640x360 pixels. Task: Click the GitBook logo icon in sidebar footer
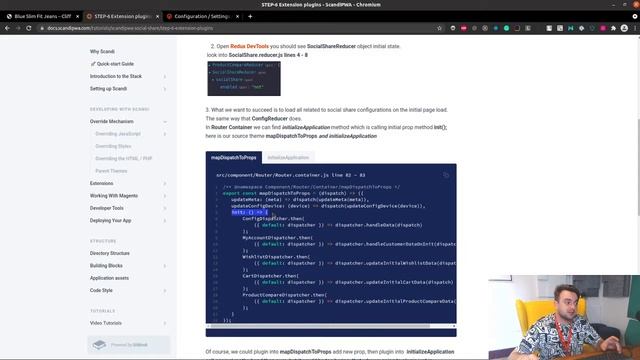pos(99,345)
